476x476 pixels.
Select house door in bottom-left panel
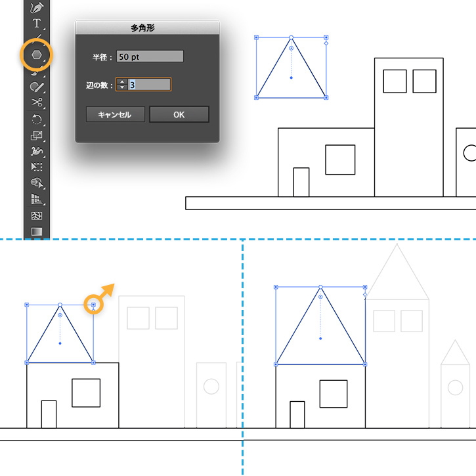coord(49,414)
